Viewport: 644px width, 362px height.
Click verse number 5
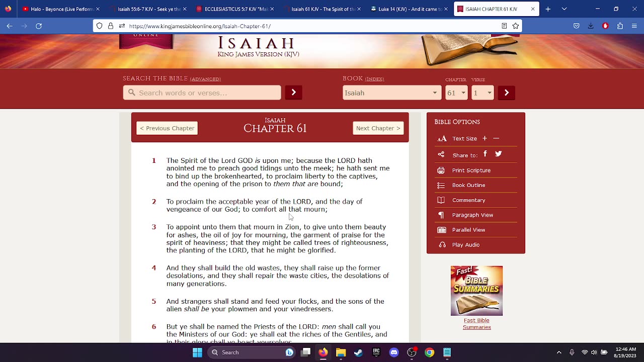coord(154,302)
